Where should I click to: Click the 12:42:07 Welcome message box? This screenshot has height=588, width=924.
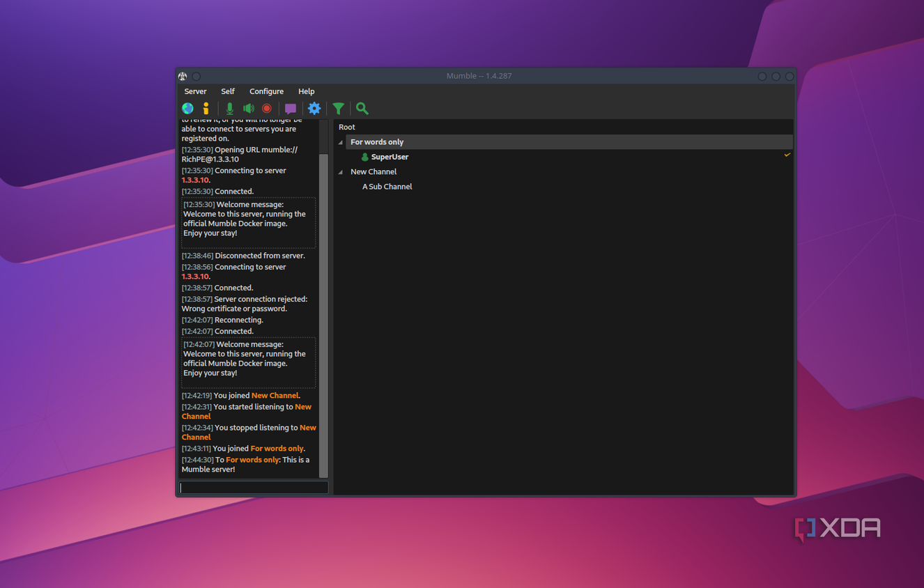pos(248,362)
